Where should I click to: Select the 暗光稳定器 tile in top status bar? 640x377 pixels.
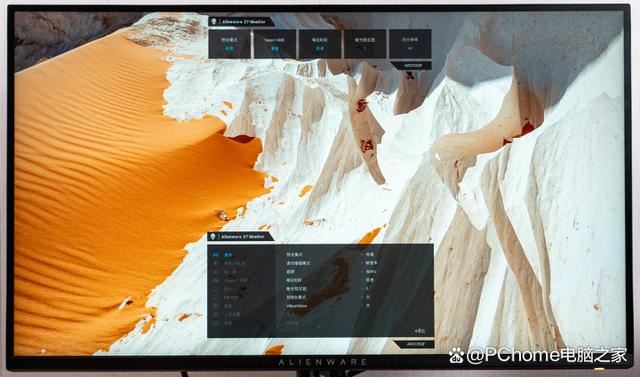[365, 44]
